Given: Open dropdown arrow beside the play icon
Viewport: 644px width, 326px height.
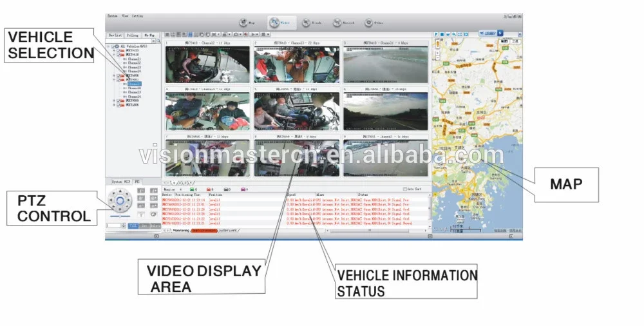Looking at the screenshot, I should (x=258, y=35).
